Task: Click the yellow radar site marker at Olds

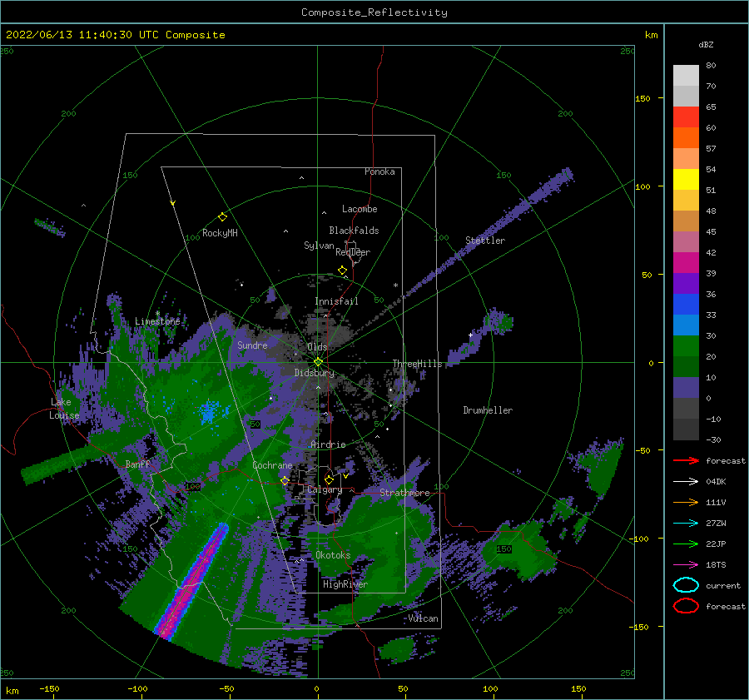Action: (318, 362)
